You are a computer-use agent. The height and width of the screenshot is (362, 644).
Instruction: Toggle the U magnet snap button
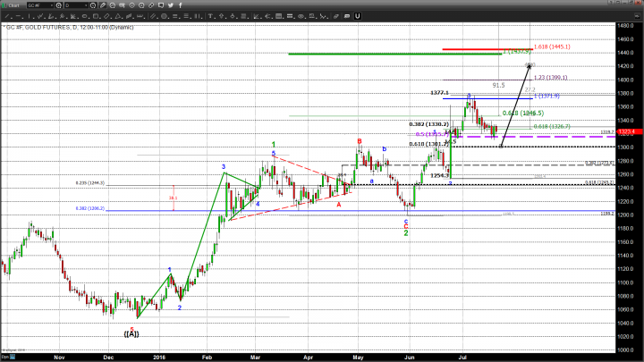pos(357,15)
